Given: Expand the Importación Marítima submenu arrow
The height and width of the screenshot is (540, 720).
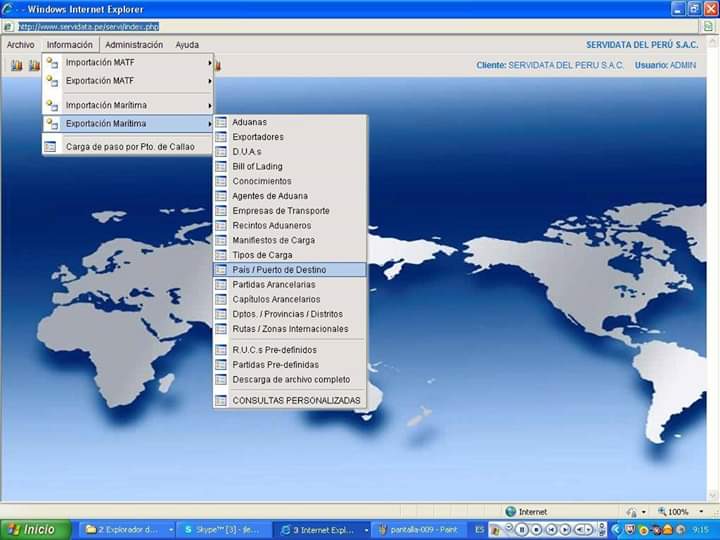Looking at the screenshot, I should pos(209,105).
